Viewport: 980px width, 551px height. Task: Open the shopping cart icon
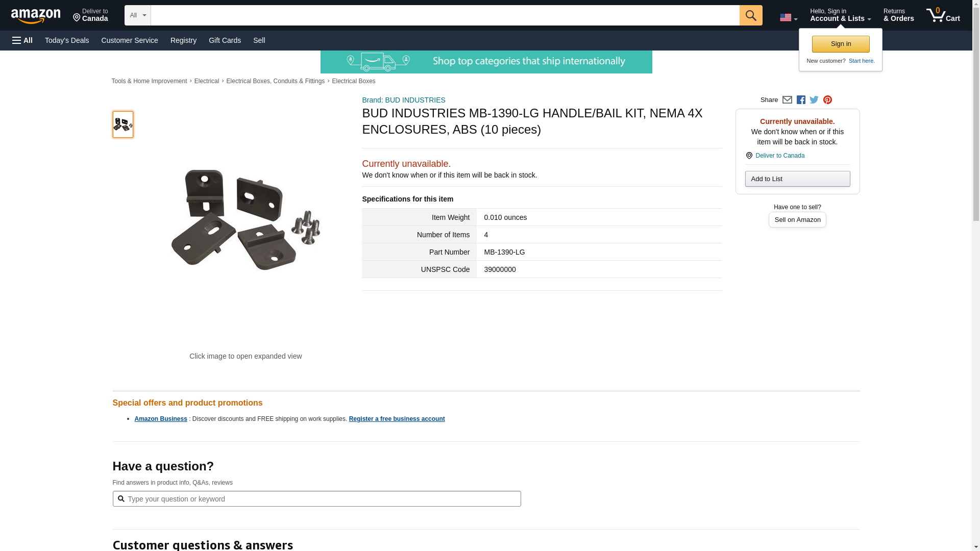point(943,15)
